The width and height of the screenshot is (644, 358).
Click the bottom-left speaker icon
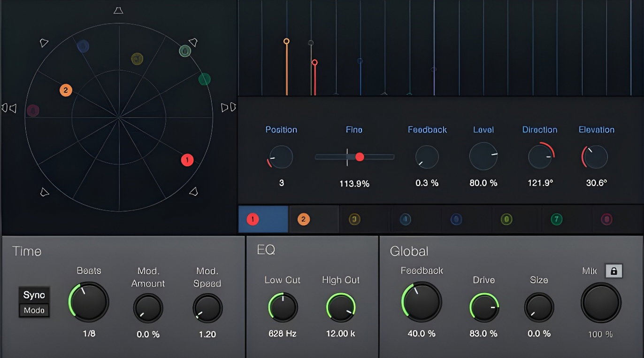point(44,192)
